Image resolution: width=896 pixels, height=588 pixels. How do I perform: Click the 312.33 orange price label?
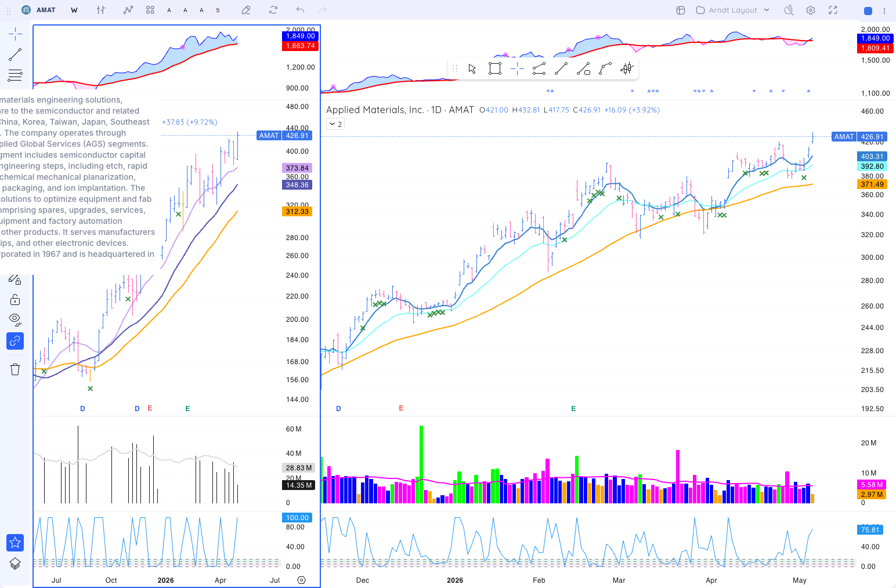pyautogui.click(x=297, y=212)
